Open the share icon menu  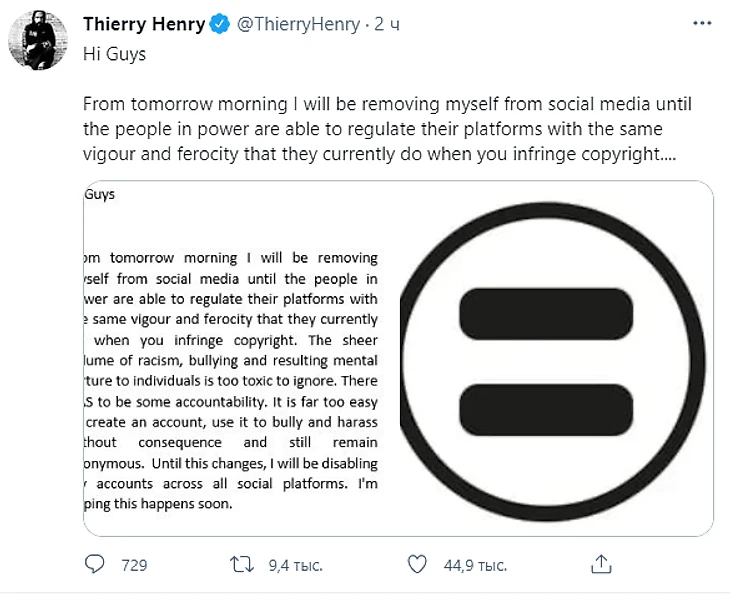point(600,564)
